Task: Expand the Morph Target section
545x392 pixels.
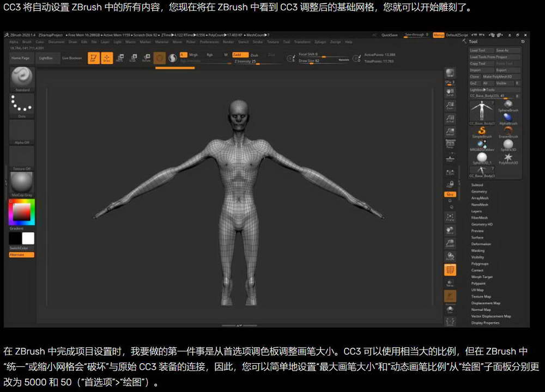Action: (x=482, y=277)
